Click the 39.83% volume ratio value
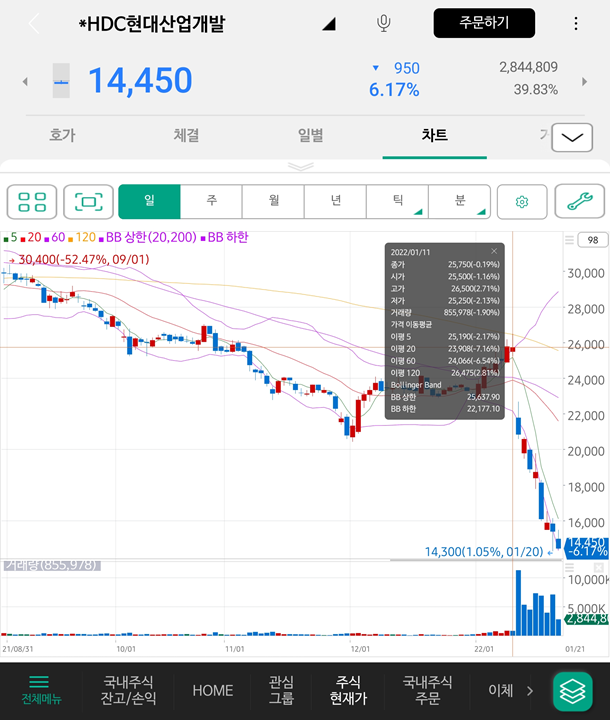 536,90
